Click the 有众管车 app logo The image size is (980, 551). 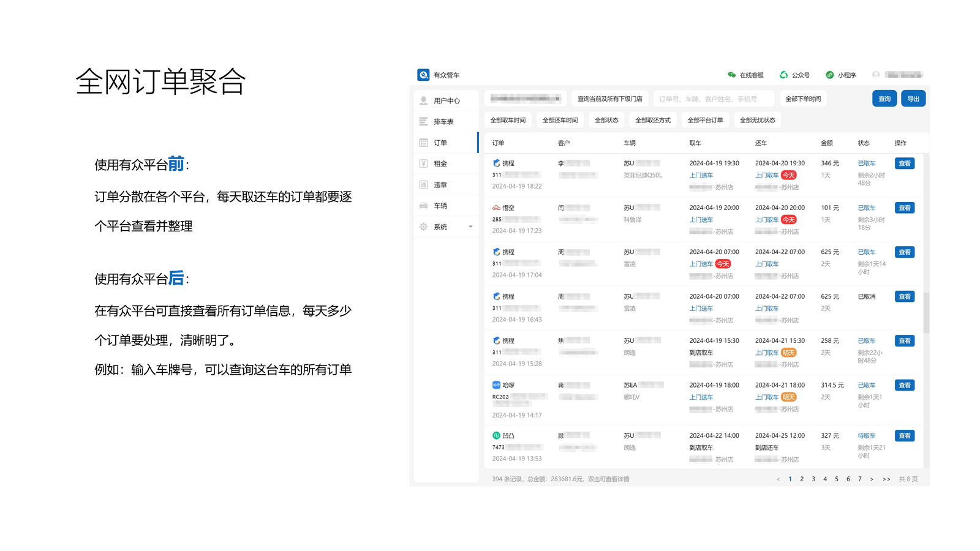point(423,74)
